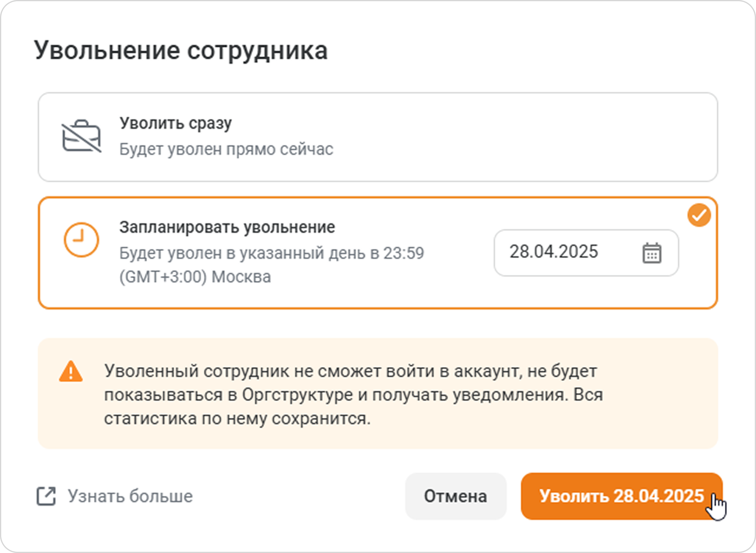
Task: Select the "Запланировать увольнение" option card
Action: pos(378,253)
